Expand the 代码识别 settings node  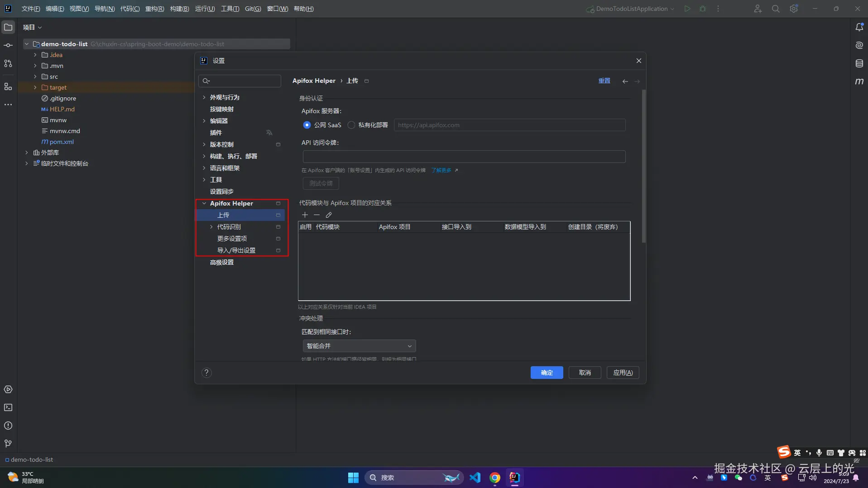point(211,227)
